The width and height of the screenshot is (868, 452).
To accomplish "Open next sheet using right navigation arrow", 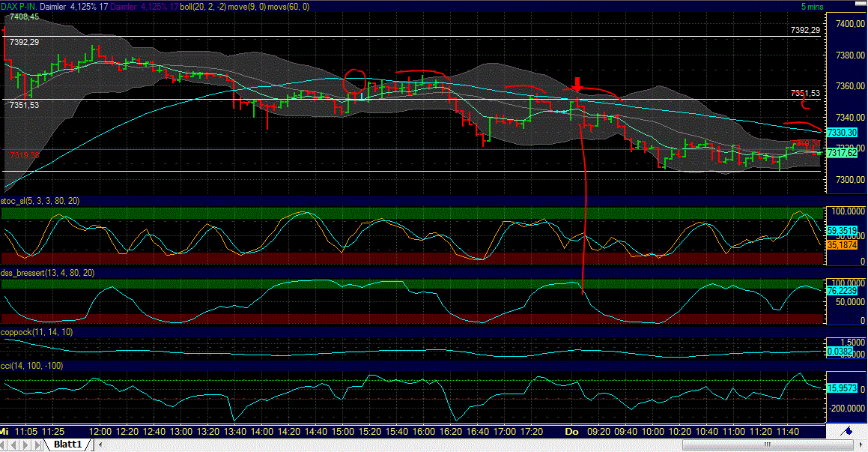I will (25, 444).
